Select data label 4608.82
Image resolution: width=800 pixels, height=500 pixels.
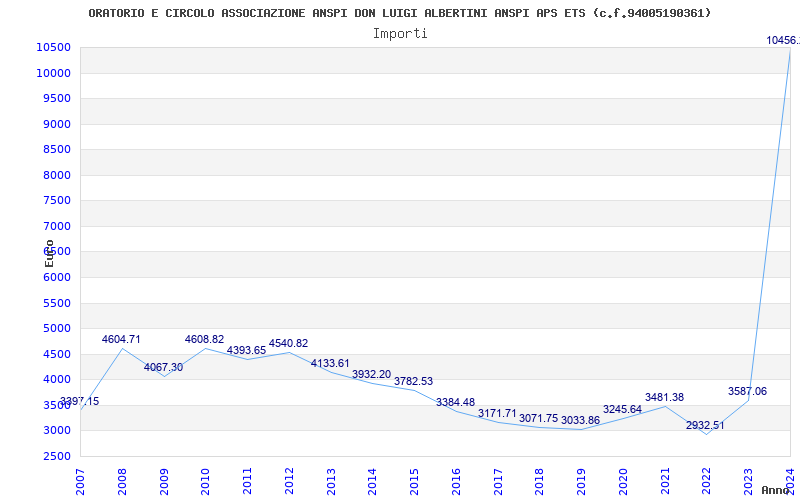(205, 339)
